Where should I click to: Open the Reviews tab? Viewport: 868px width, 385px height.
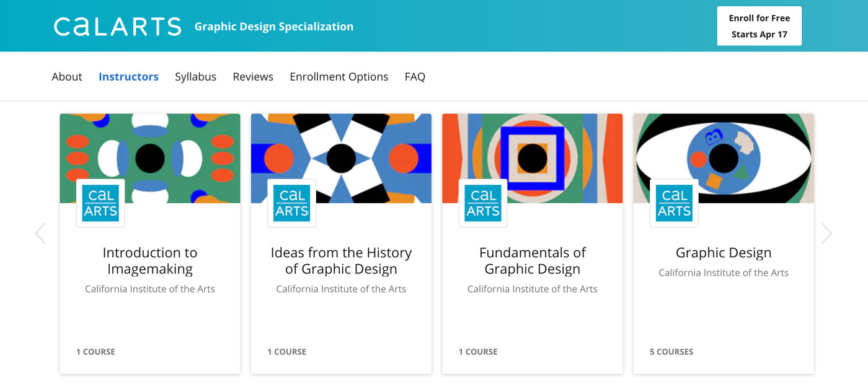253,77
